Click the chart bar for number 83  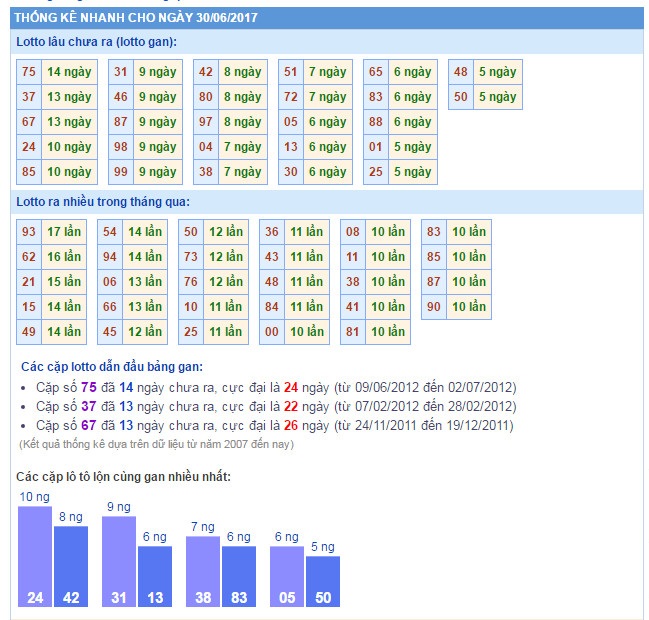[x=239, y=577]
